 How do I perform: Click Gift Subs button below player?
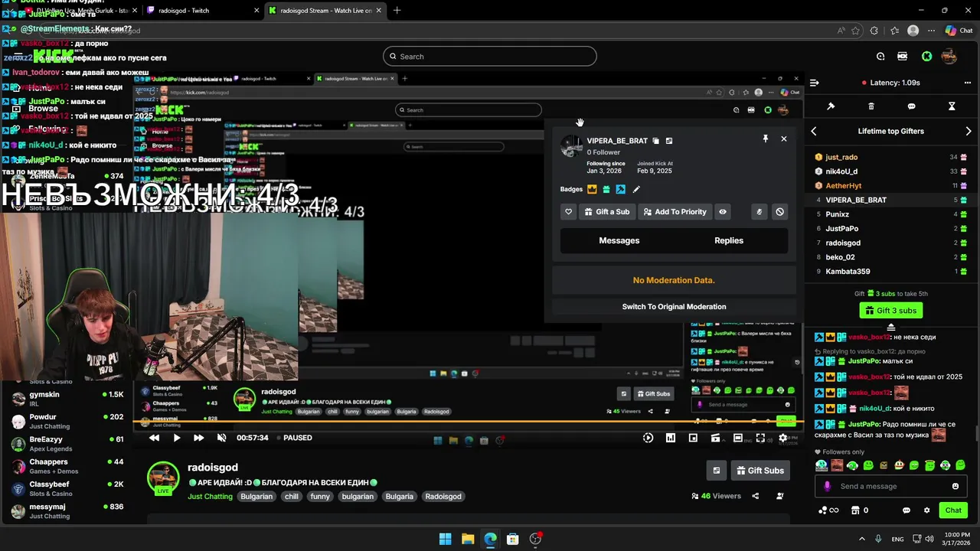[762, 471]
